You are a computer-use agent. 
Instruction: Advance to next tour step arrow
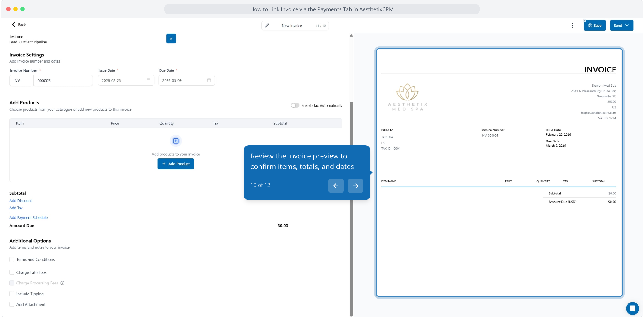click(x=355, y=186)
